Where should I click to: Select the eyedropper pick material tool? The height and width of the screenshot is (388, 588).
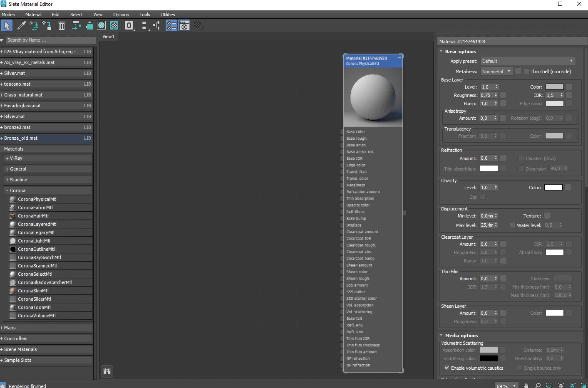(21, 26)
